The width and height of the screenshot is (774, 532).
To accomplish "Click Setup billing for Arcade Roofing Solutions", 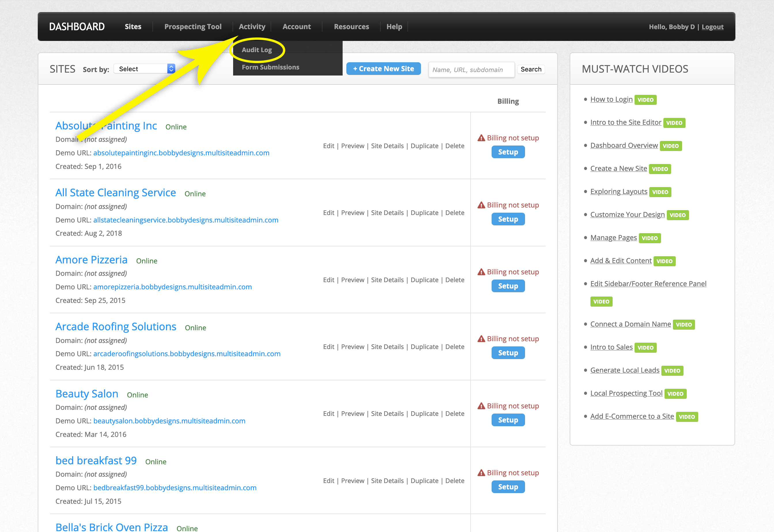I will pyautogui.click(x=508, y=353).
